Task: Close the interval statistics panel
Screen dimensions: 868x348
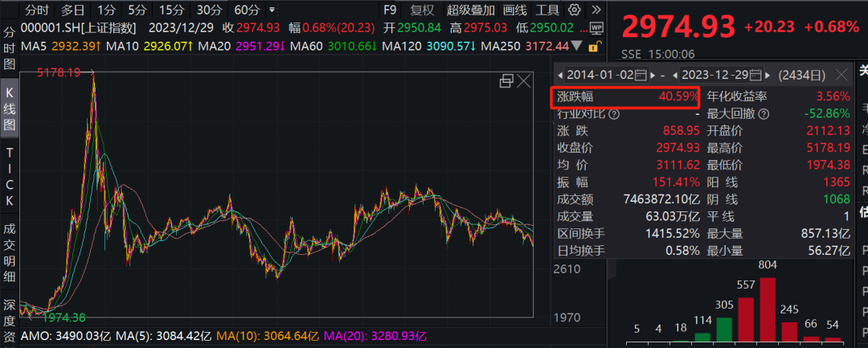Action: point(841,76)
